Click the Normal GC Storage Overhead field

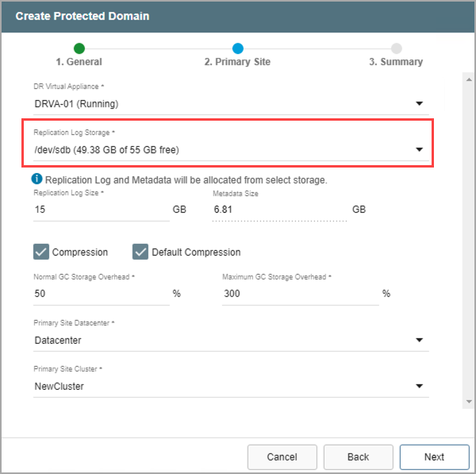(x=99, y=294)
